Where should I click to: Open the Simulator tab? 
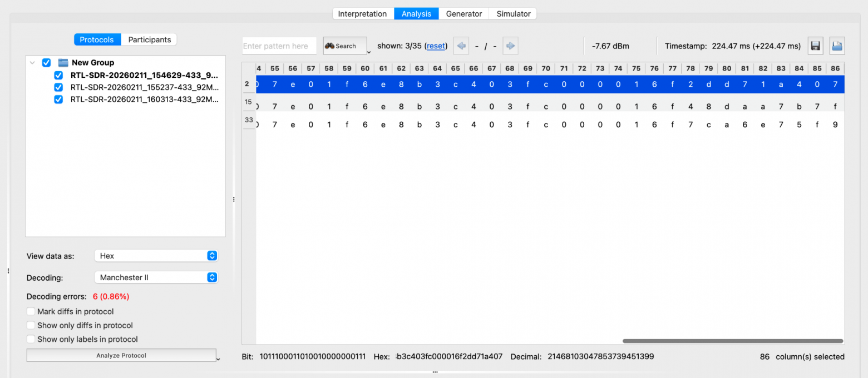pyautogui.click(x=513, y=14)
